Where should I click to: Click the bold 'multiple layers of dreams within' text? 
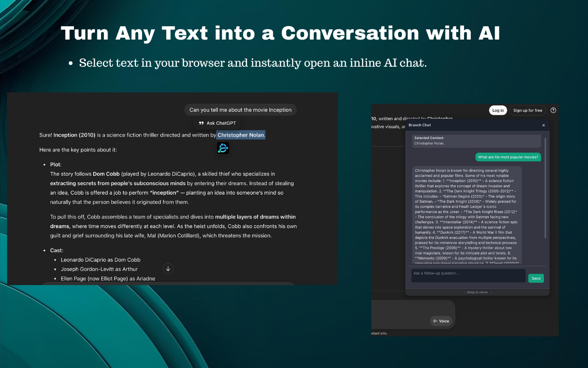255,217
